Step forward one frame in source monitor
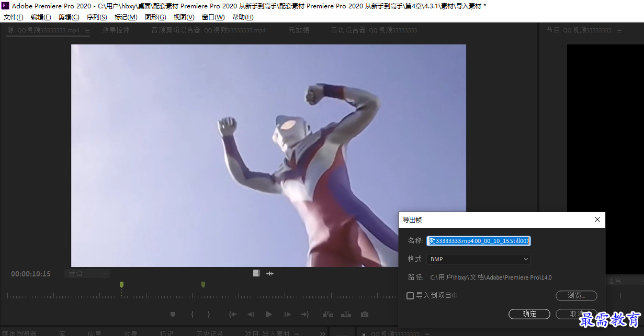644x336 pixels. 287,315
